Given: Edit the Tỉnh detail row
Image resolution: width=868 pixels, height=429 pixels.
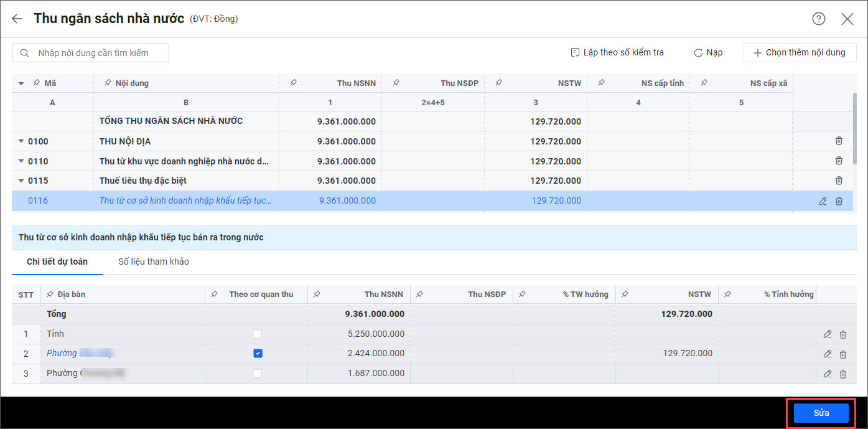Looking at the screenshot, I should click(x=828, y=334).
